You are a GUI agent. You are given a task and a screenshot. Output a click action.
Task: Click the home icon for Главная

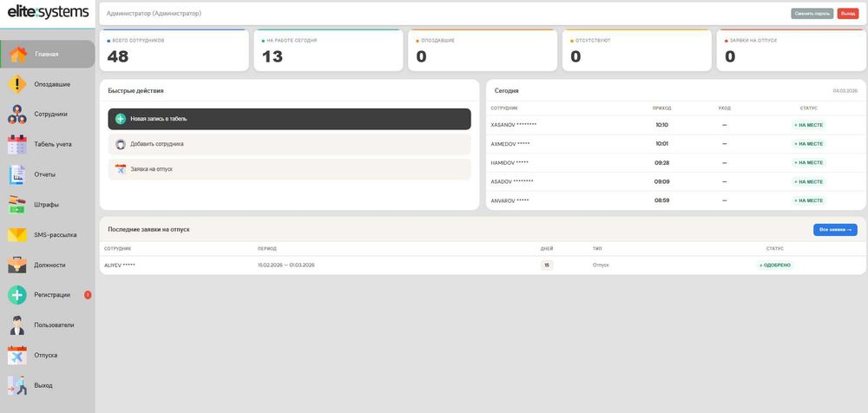click(17, 55)
